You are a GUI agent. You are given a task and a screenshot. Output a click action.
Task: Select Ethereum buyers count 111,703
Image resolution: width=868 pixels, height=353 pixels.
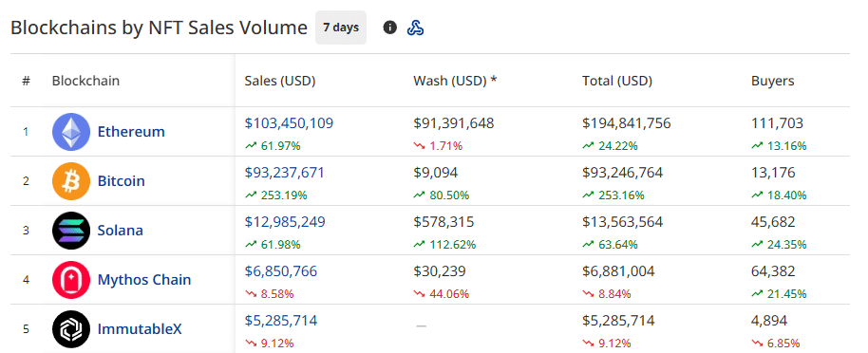[777, 122]
